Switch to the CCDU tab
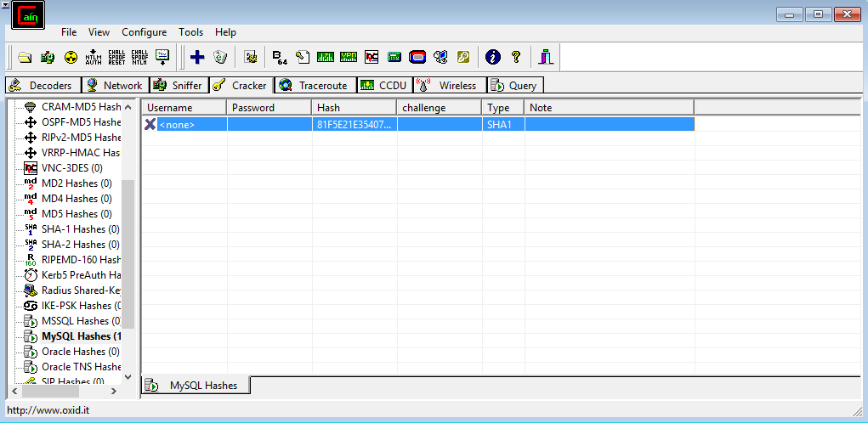The image size is (868, 423). 384,85
